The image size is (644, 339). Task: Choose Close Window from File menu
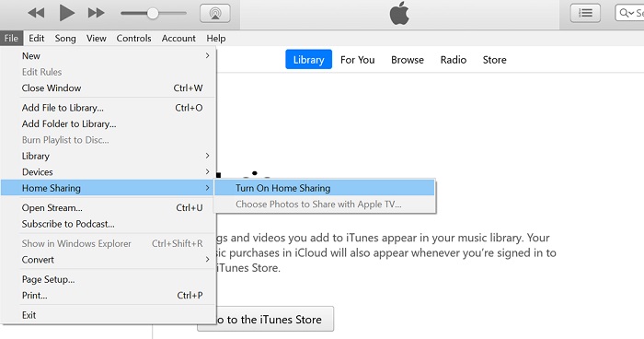[109, 88]
